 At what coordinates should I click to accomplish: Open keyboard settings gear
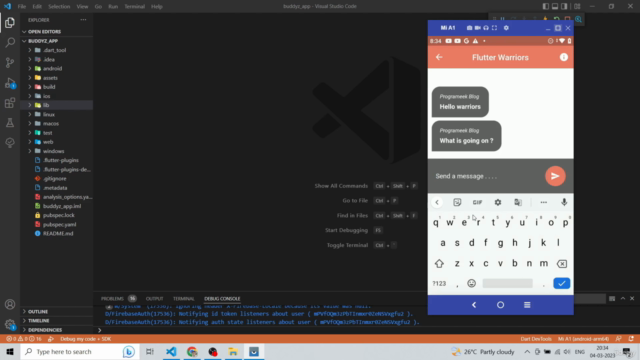(x=498, y=202)
